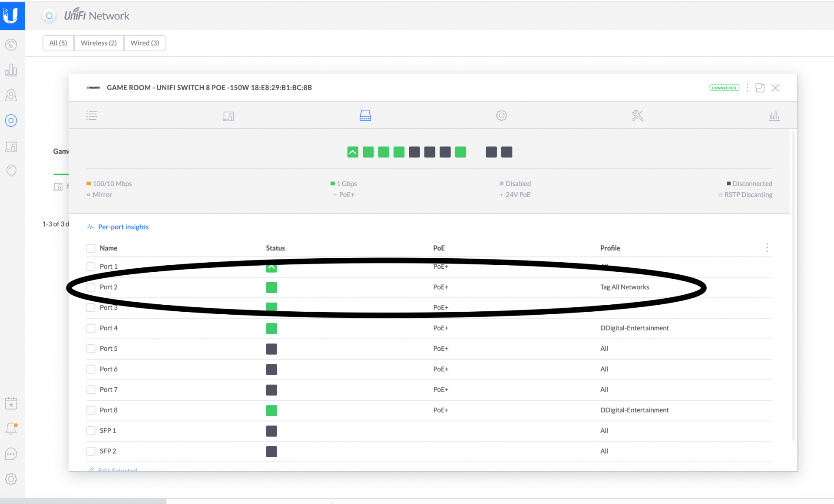The image size is (834, 504).
Task: Check the Port 2 checkbox
Action: click(91, 287)
